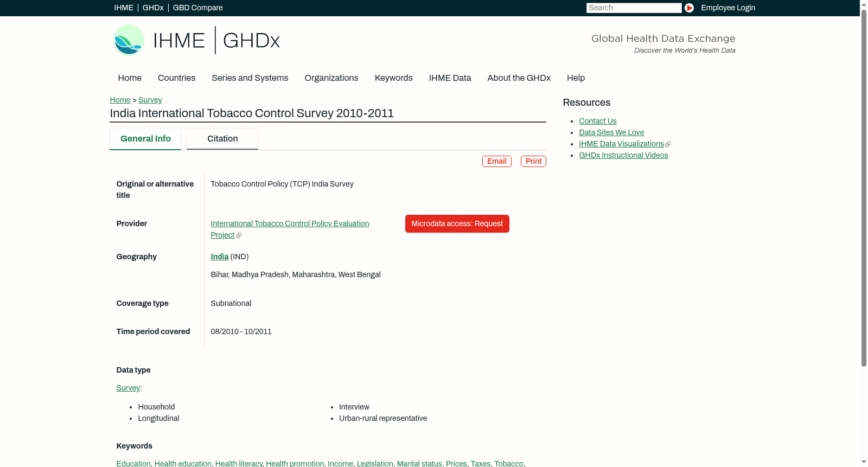Click the red search go button

pyautogui.click(x=689, y=8)
